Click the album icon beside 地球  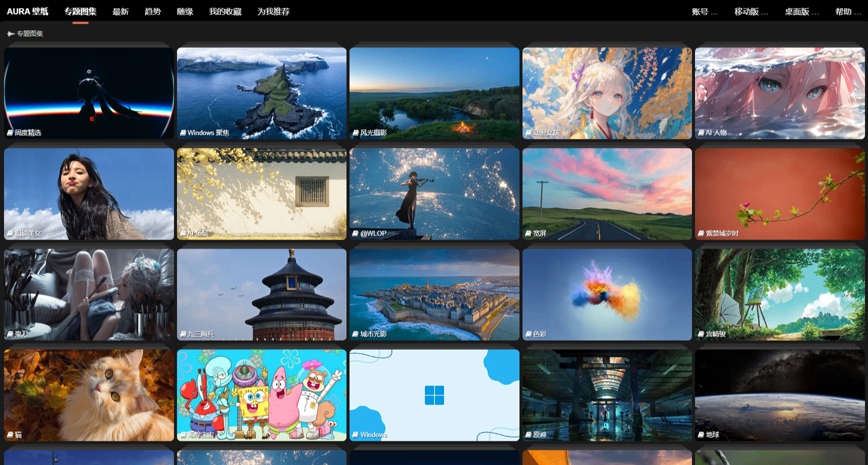701,435
